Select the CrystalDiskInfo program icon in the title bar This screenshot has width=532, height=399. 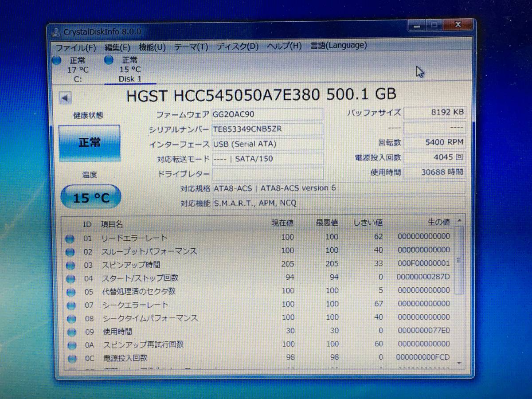[x=56, y=31]
